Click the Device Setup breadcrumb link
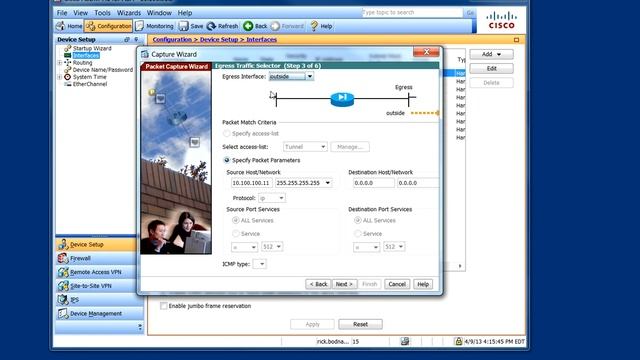 pyautogui.click(x=219, y=40)
